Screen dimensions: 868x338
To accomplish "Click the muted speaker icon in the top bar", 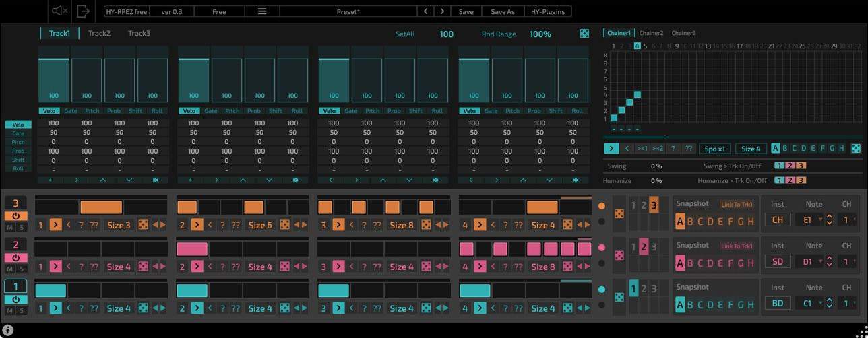I will (x=59, y=11).
